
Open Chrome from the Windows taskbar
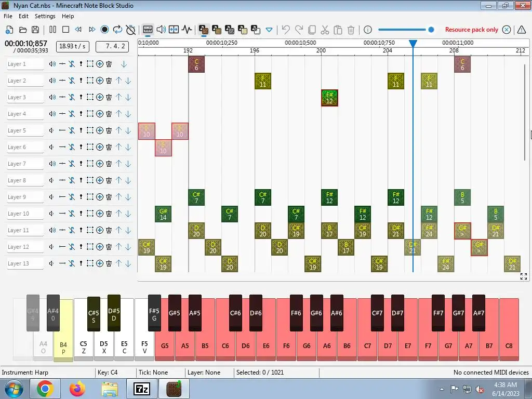click(45, 389)
